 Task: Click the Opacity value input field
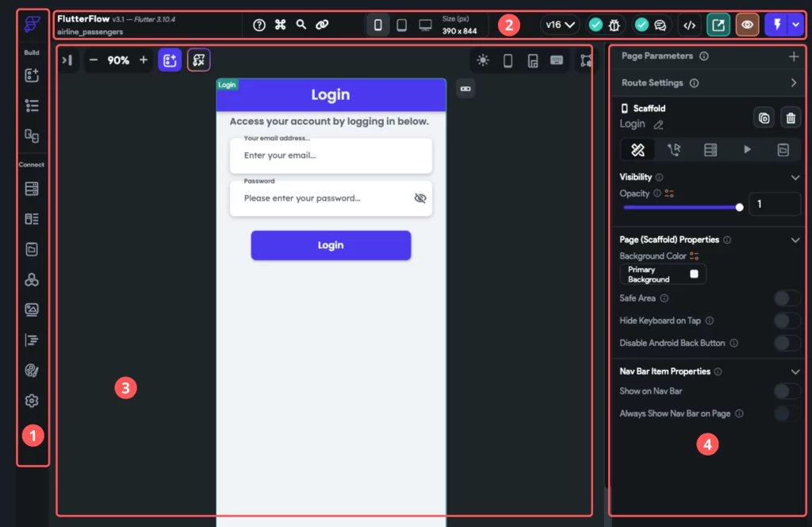pyautogui.click(x=775, y=204)
